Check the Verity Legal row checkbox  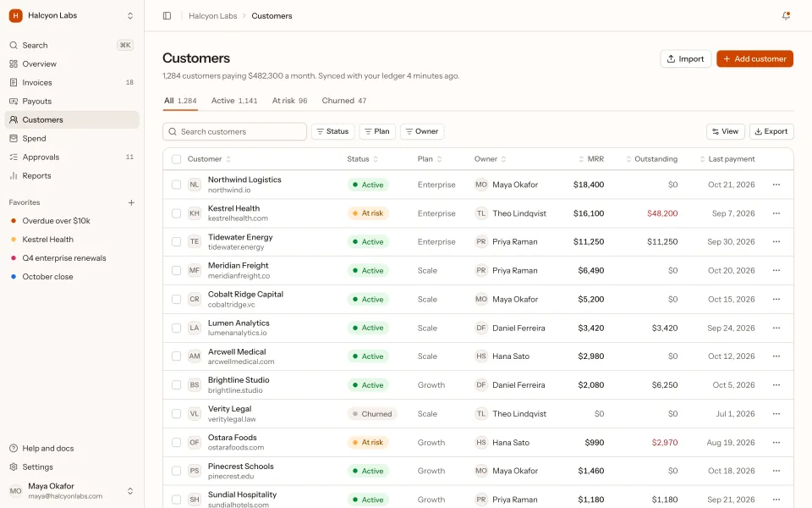(x=177, y=414)
